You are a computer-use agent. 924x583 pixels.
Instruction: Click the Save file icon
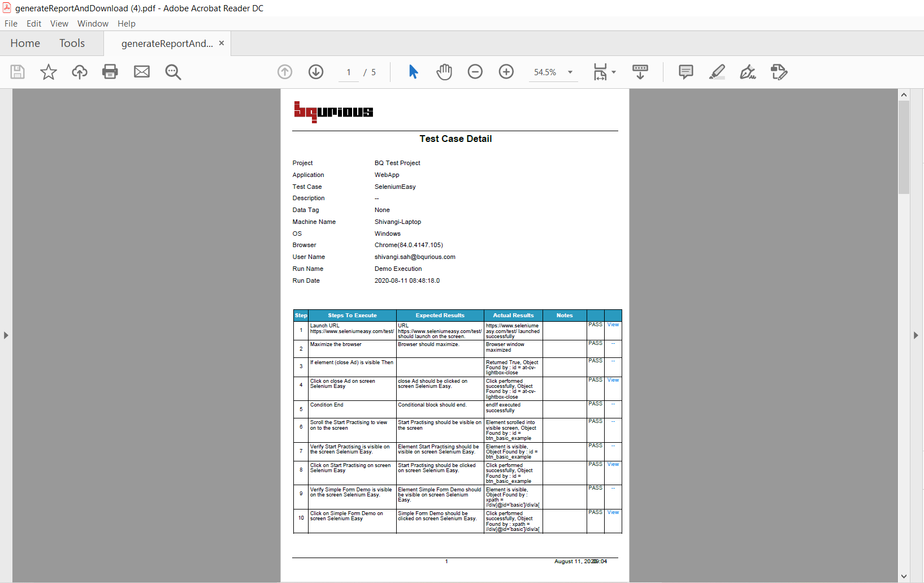coord(18,72)
